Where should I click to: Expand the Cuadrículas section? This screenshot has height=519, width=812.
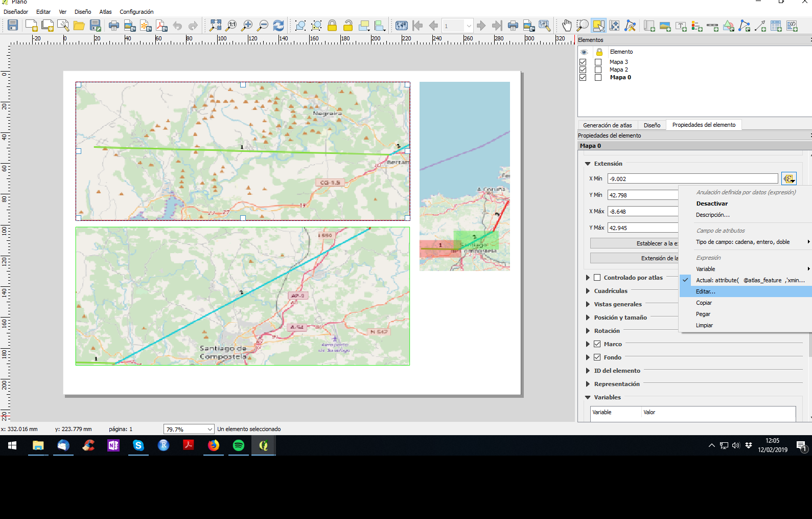[x=588, y=291]
